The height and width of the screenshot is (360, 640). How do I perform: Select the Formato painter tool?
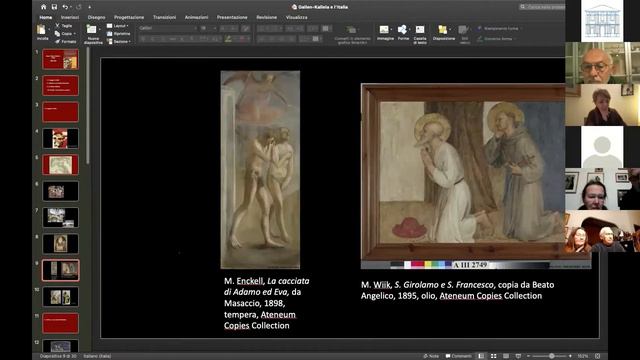pos(65,41)
